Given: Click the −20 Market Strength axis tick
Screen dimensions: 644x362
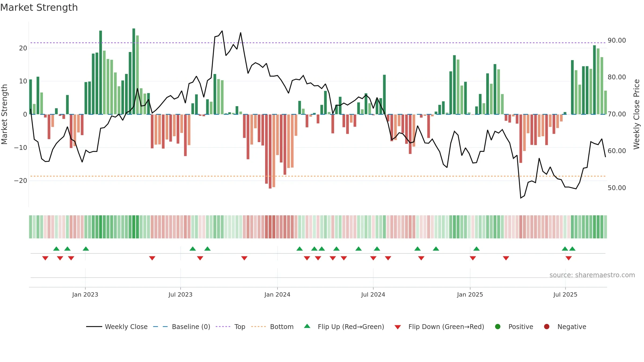Looking at the screenshot, I should point(21,181).
